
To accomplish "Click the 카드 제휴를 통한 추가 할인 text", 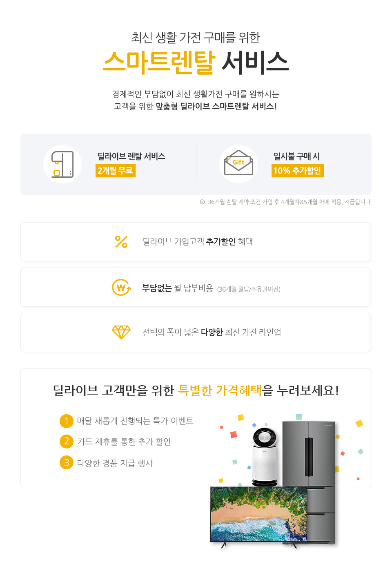I will click(x=124, y=442).
